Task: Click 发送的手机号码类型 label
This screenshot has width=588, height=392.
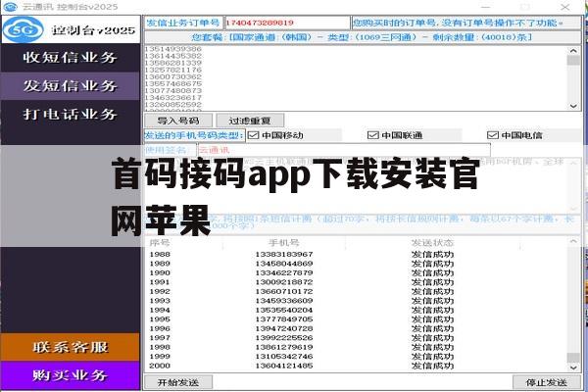Action: click(x=194, y=135)
